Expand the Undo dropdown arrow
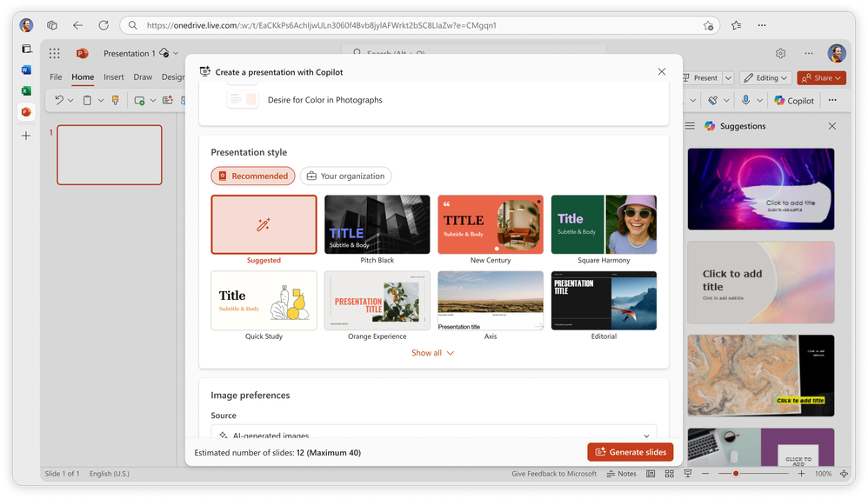The width and height of the screenshot is (868, 499). point(70,100)
